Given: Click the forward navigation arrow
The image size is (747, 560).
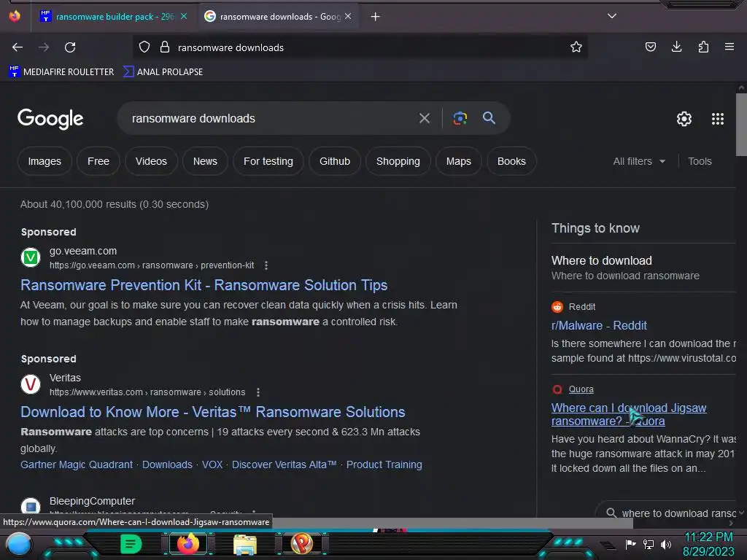Looking at the screenshot, I should (x=44, y=47).
